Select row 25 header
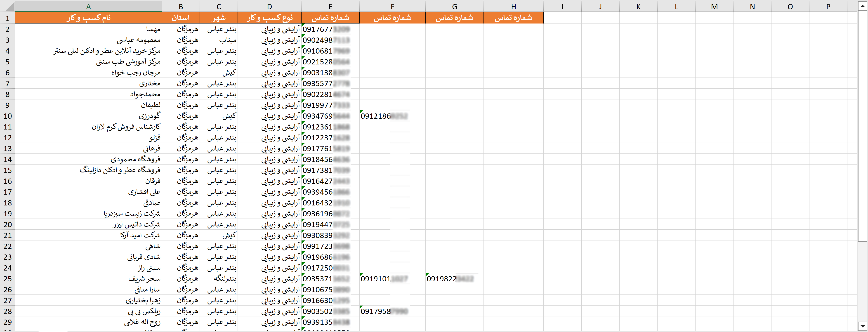This screenshot has width=868, height=332. point(7,279)
